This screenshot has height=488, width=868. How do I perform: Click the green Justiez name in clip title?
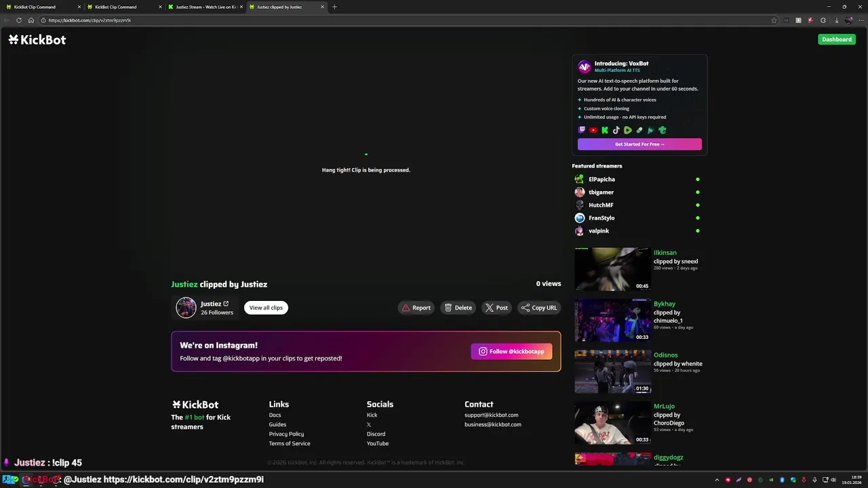[x=184, y=284]
